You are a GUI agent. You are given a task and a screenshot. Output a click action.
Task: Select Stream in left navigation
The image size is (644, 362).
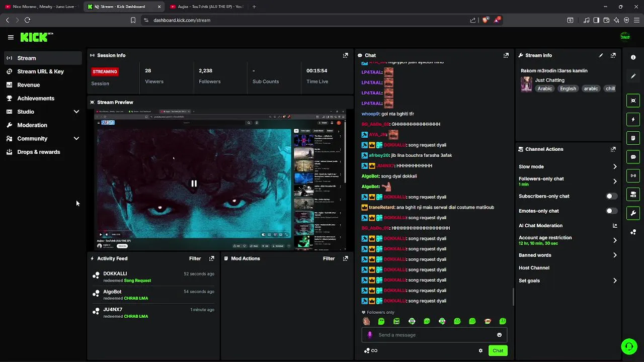[42, 58]
